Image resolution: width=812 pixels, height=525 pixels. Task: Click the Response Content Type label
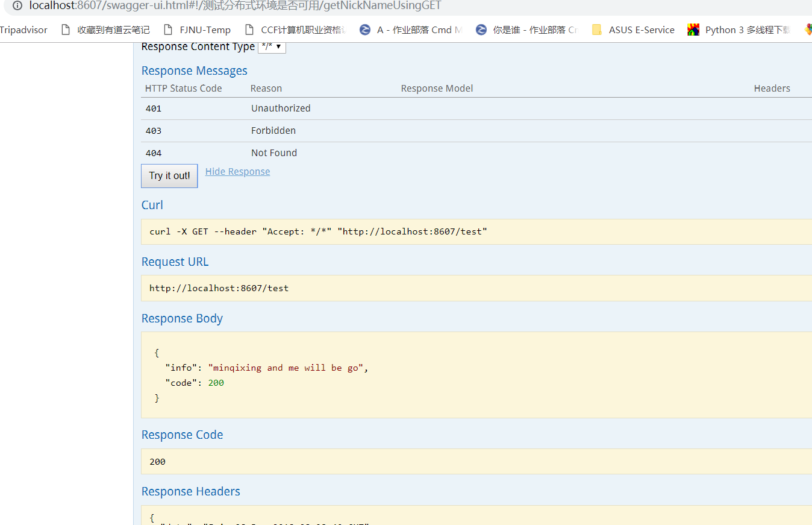click(x=198, y=46)
